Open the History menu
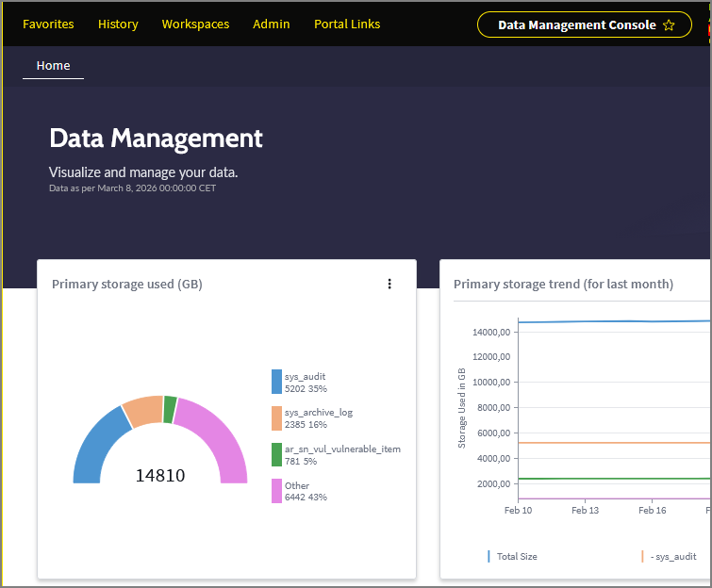712x588 pixels. (118, 24)
